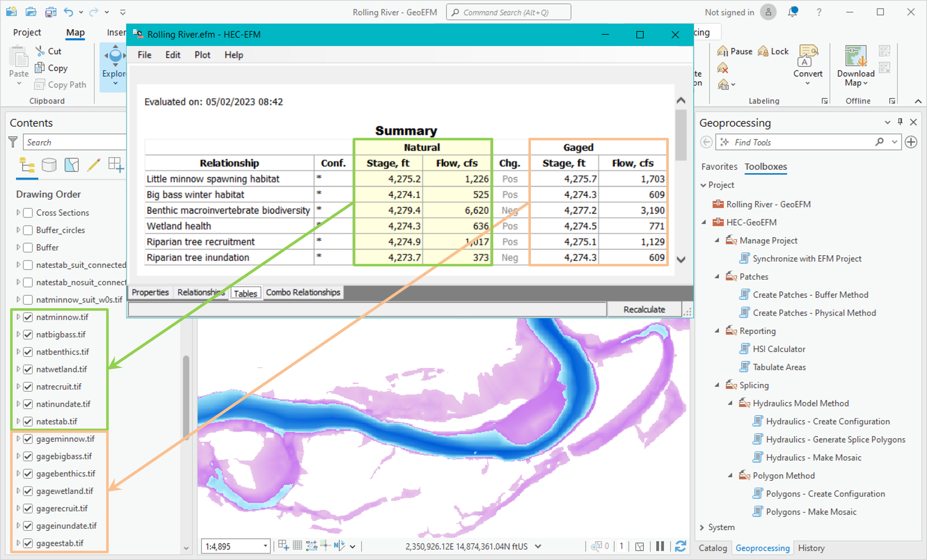Click Convert labels to annotation icon
The width and height of the screenshot is (927, 560).
pyautogui.click(x=808, y=56)
